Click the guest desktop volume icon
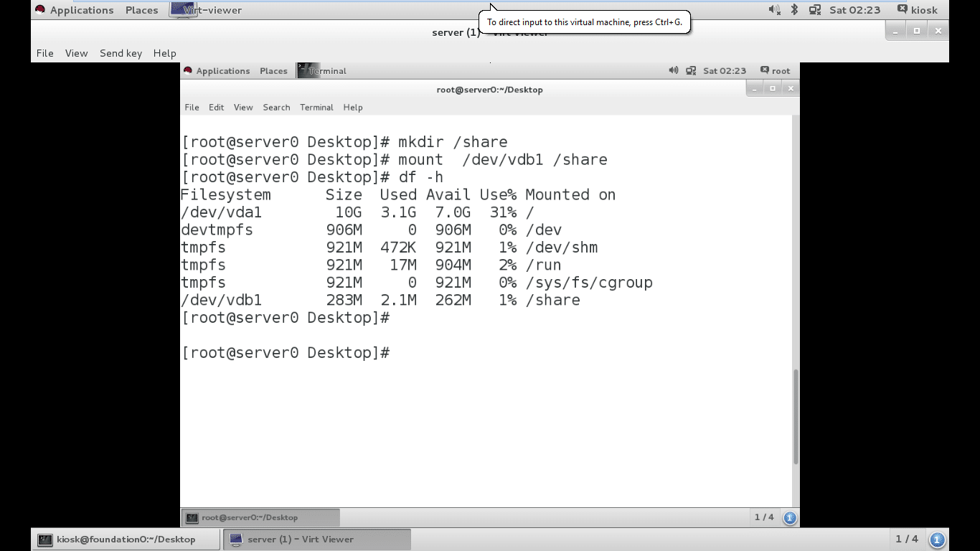This screenshot has height=551, width=980. 674,70
